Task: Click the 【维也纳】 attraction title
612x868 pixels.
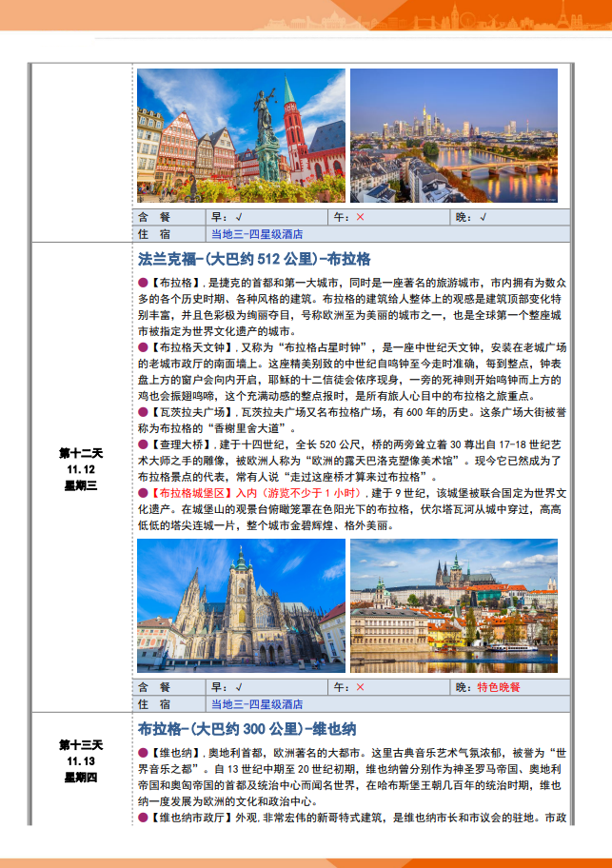Action: (x=176, y=753)
